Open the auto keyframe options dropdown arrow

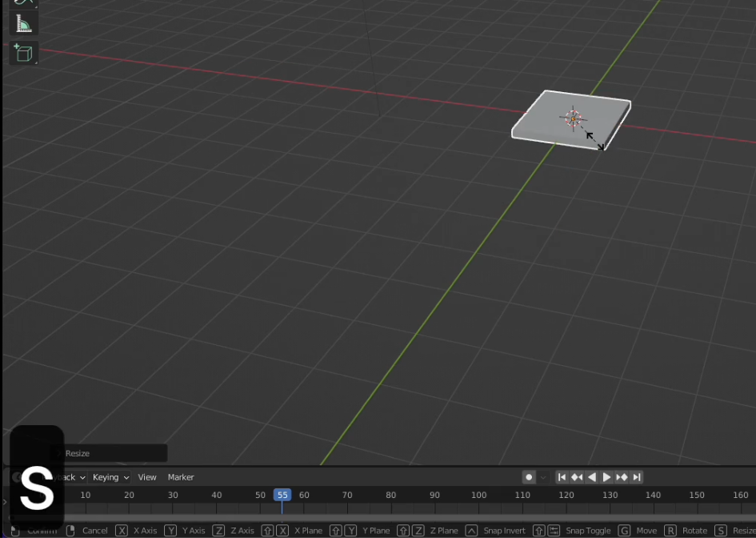(543, 477)
